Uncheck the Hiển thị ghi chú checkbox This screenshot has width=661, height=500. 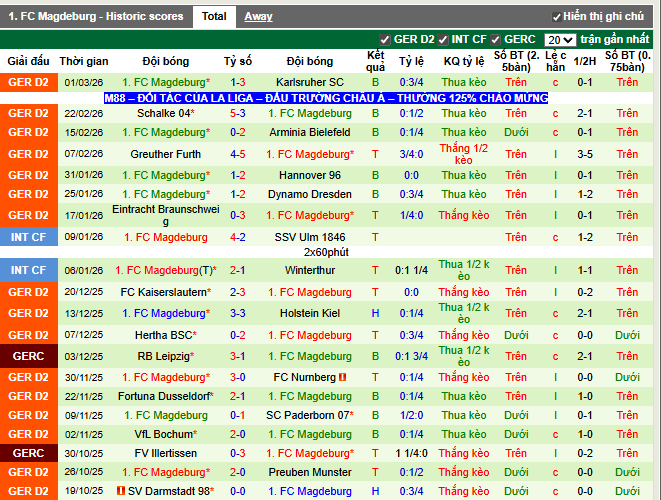[556, 17]
